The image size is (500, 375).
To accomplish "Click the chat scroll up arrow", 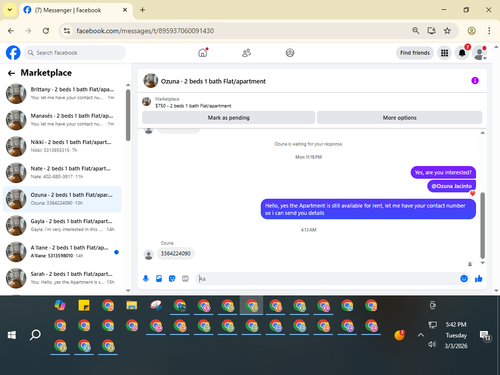I will click(482, 133).
